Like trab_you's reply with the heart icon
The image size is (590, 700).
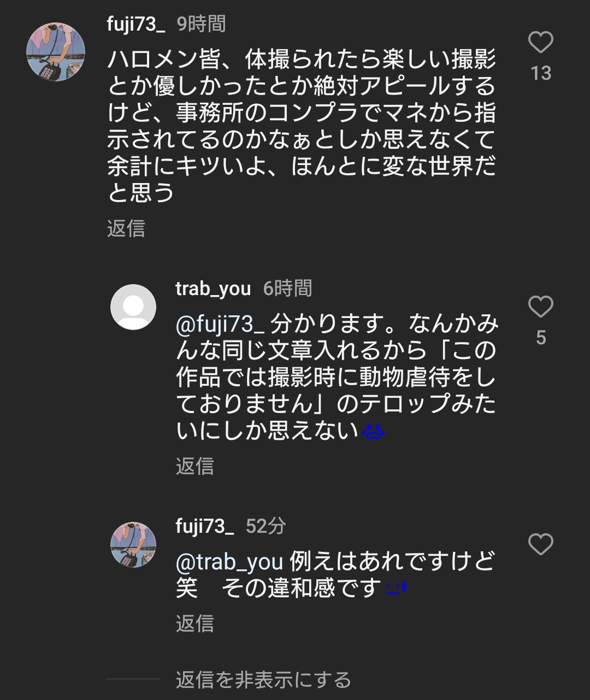pos(540,307)
